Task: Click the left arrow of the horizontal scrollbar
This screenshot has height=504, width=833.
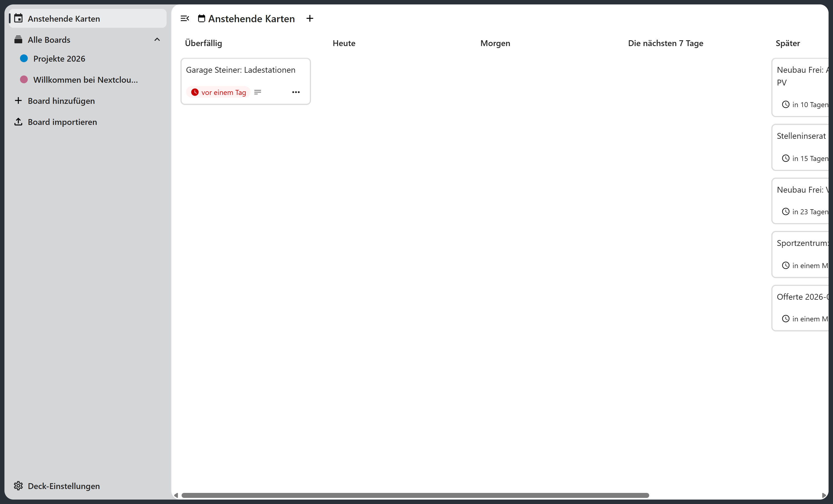Action: tap(176, 495)
